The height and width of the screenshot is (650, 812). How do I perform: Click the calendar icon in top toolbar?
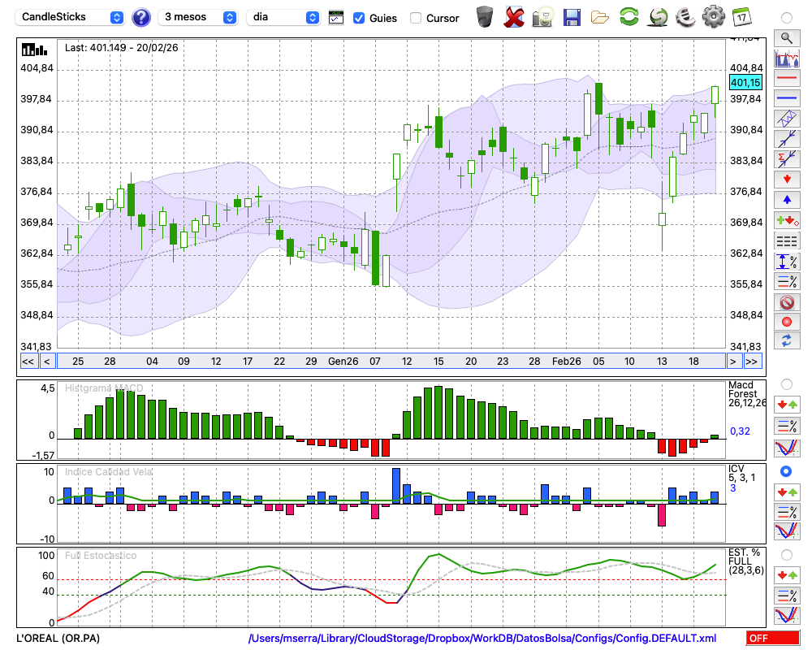click(x=741, y=17)
